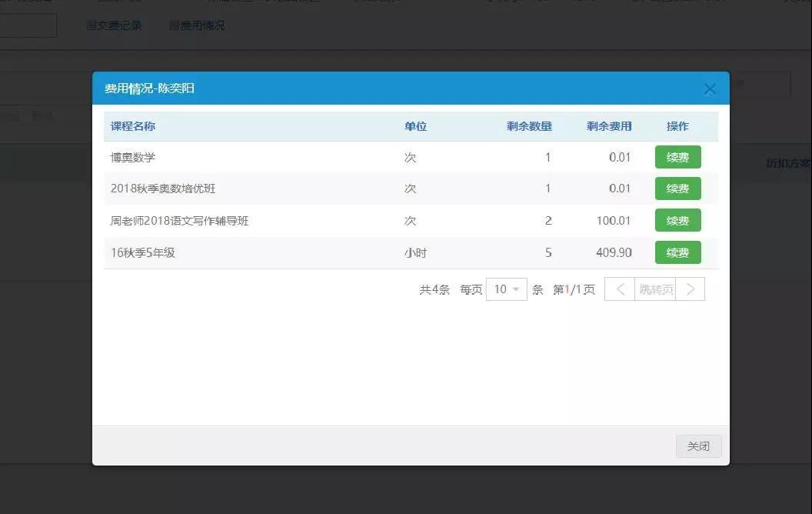Click 续费 for the 博奥数学 course
The height and width of the screenshot is (514, 812).
coord(677,157)
